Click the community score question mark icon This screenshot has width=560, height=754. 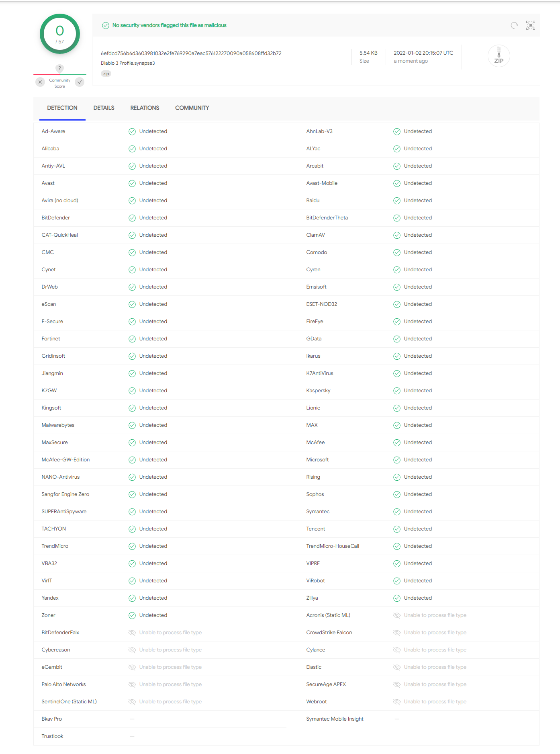pyautogui.click(x=59, y=68)
